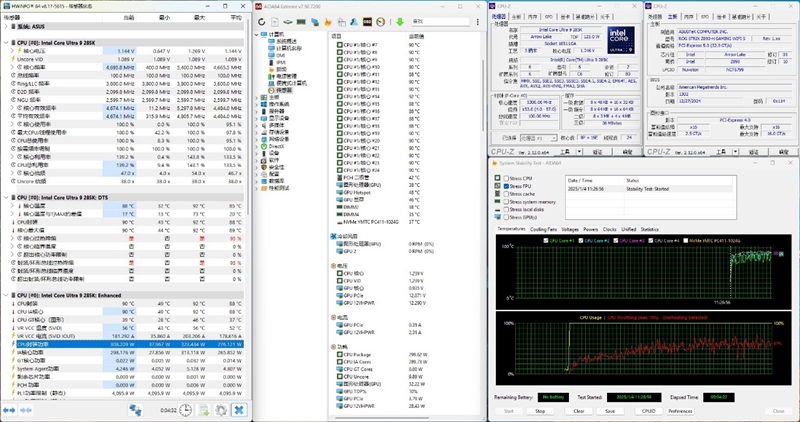Expand the 主板 node in AIDA64 tree
800x422 pixels.
(x=258, y=97)
